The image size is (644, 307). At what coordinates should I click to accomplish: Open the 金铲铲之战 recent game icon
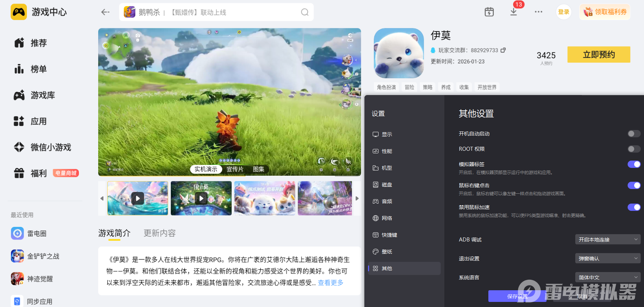click(x=17, y=256)
